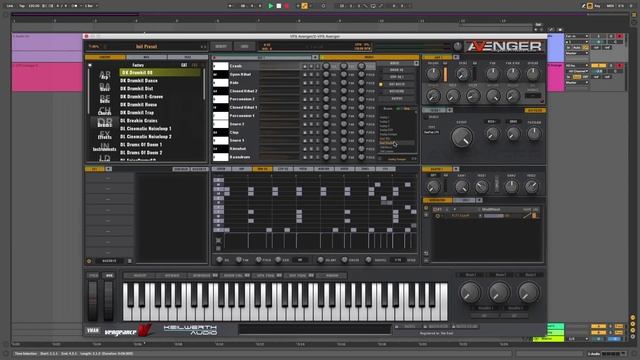Open the amp panel dropdown arrow
Viewport: 640px width, 360px height.
click(456, 57)
